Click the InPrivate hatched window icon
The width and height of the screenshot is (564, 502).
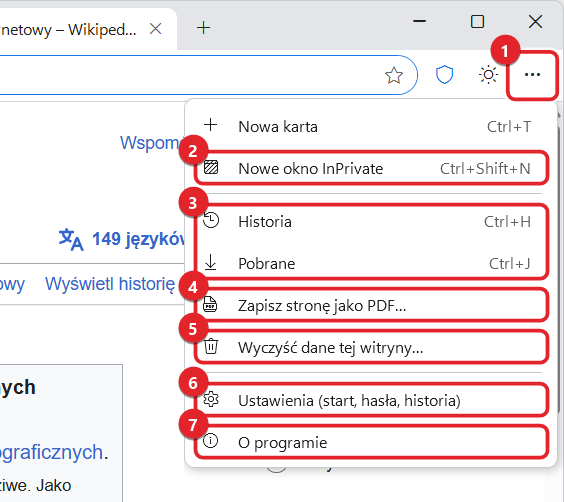(x=211, y=167)
